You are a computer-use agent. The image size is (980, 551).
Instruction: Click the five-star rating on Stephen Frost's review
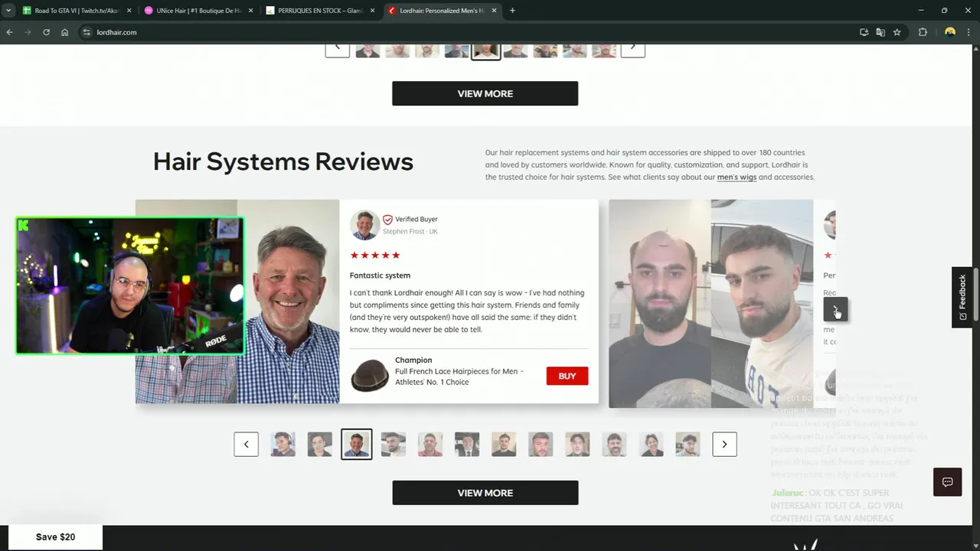coord(375,256)
